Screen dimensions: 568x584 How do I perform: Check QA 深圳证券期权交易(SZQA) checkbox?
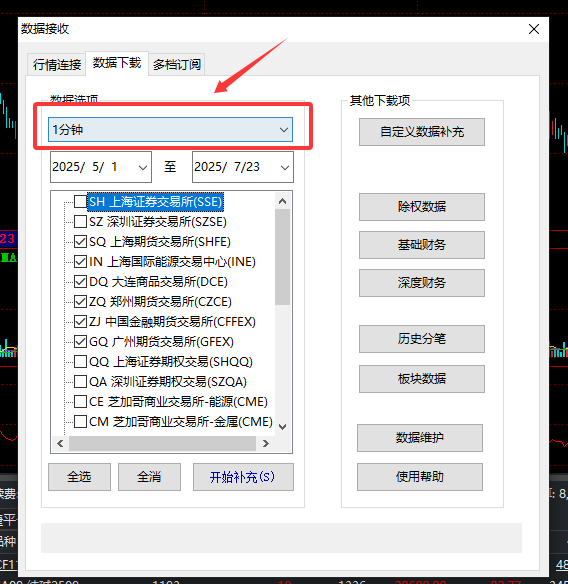[x=80, y=381]
